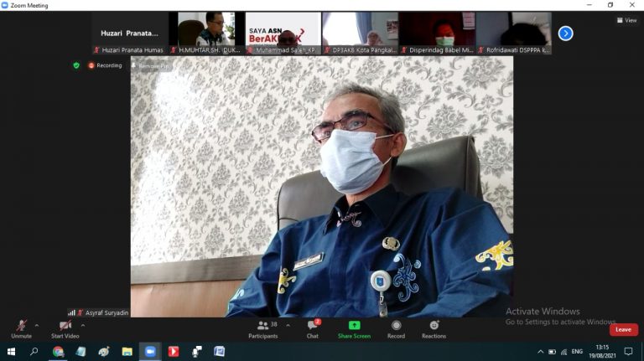Click the Share Screen icon
Image resolution: width=644 pixels, height=361 pixels.
tap(354, 328)
